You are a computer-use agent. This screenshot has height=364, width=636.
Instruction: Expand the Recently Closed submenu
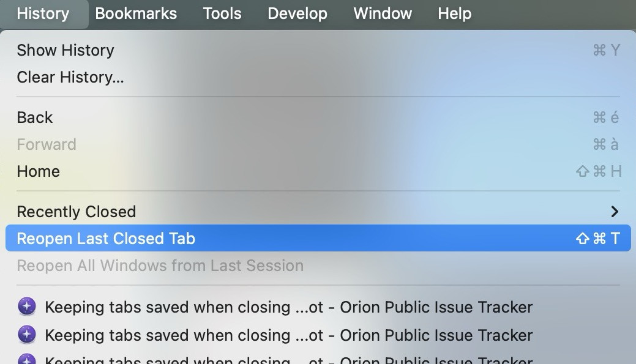coord(77,212)
